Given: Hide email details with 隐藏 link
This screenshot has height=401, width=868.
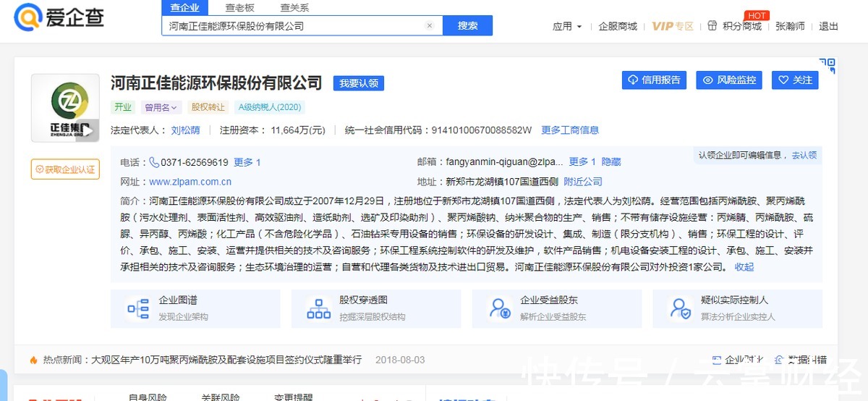Looking at the screenshot, I should coord(611,162).
